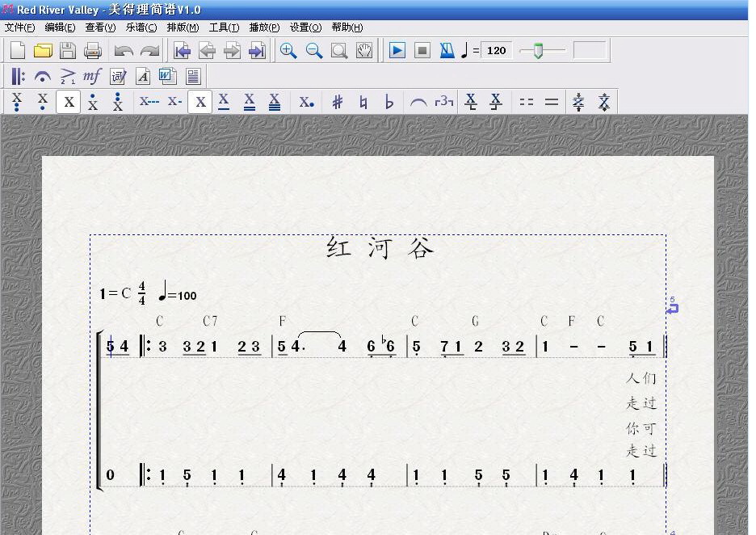The image size is (756, 535).
Task: Create a new score document
Action: tap(18, 50)
